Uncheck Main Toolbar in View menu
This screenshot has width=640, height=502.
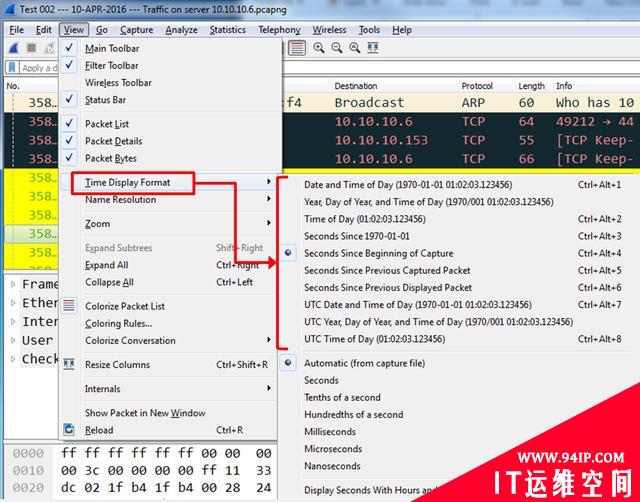click(x=112, y=48)
